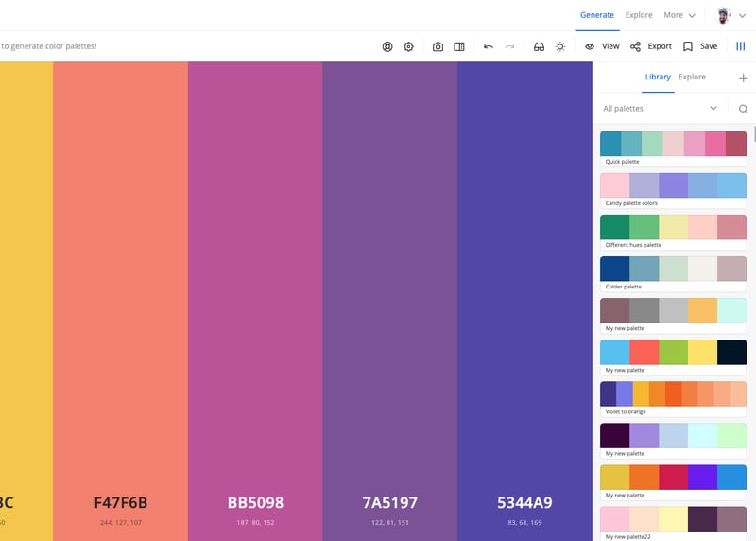
Task: Open the Violet to orange palette
Action: [673, 398]
